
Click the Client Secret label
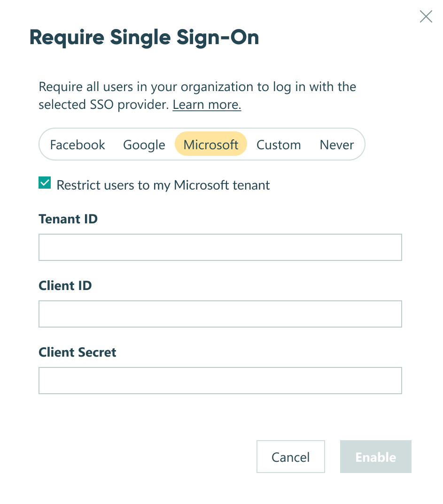coord(77,352)
